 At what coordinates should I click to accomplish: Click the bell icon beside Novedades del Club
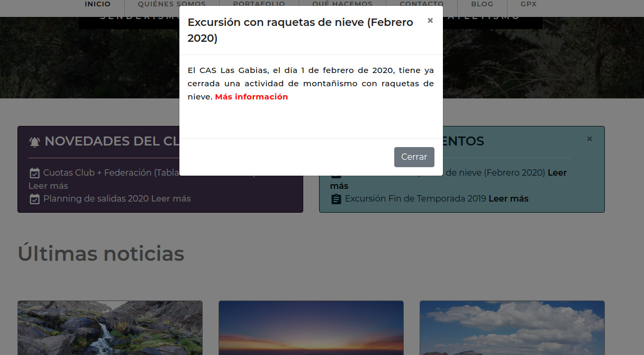click(x=34, y=142)
